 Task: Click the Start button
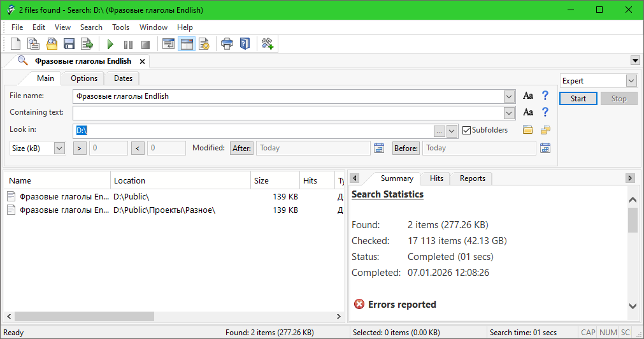(x=578, y=99)
